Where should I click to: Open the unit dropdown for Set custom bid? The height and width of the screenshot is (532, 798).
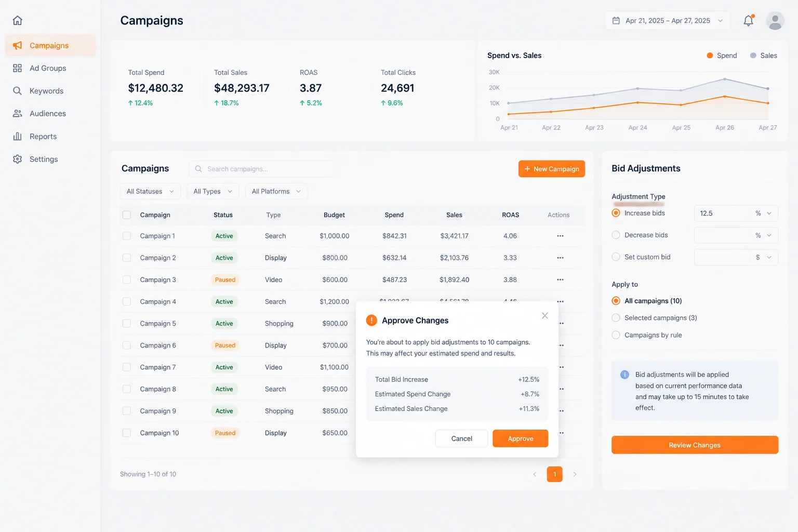point(763,257)
